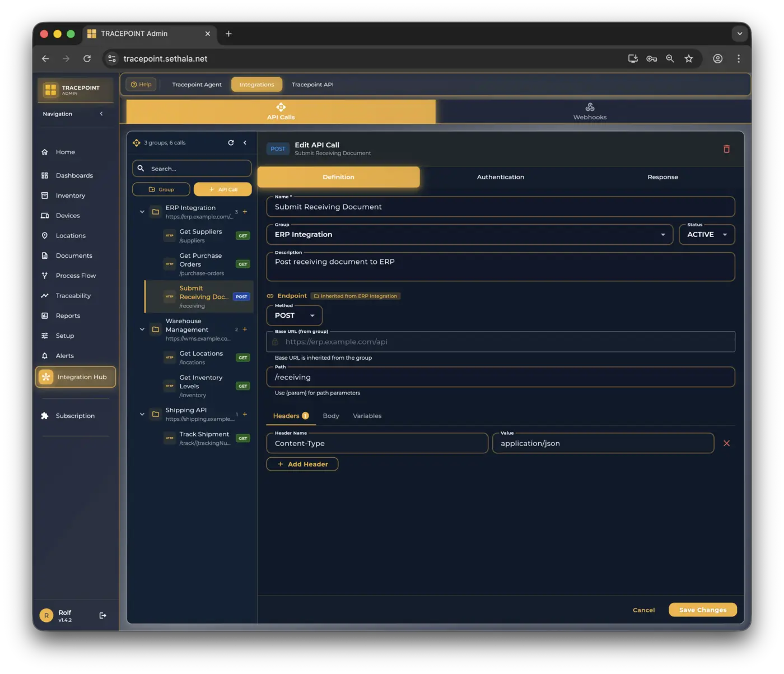Collapse the API calls list panel
The height and width of the screenshot is (674, 784).
(x=245, y=143)
